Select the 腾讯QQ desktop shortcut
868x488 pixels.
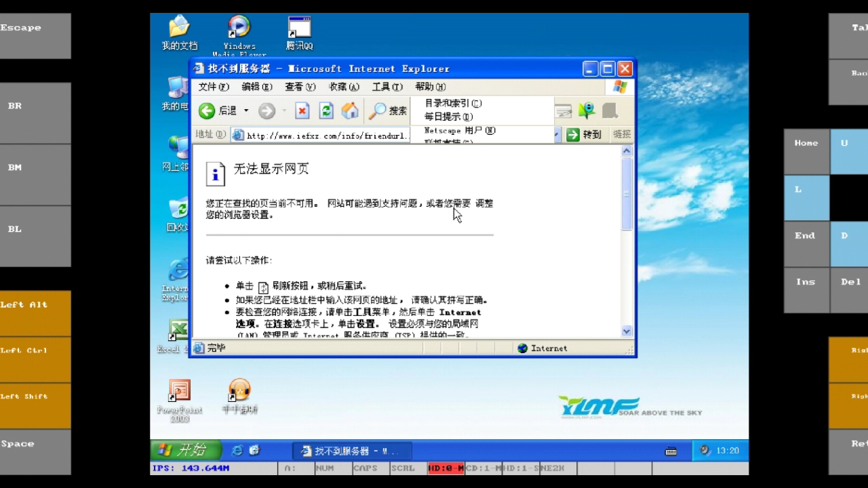click(x=299, y=34)
